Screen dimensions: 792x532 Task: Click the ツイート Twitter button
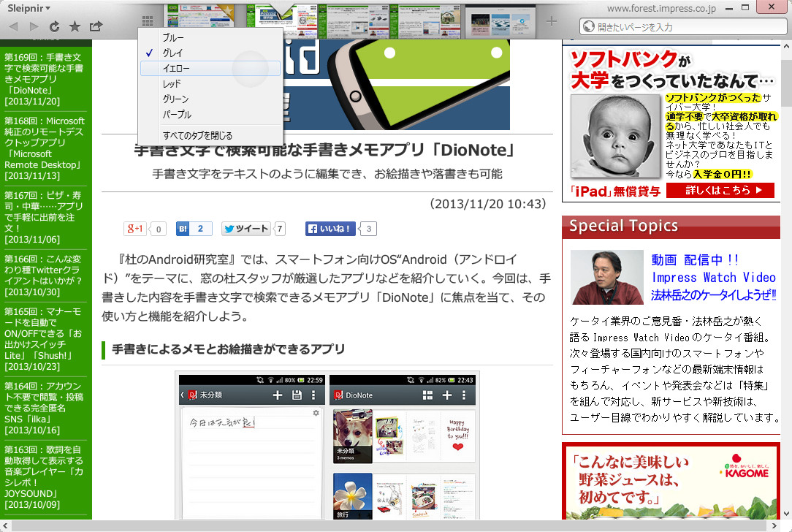tap(246, 229)
